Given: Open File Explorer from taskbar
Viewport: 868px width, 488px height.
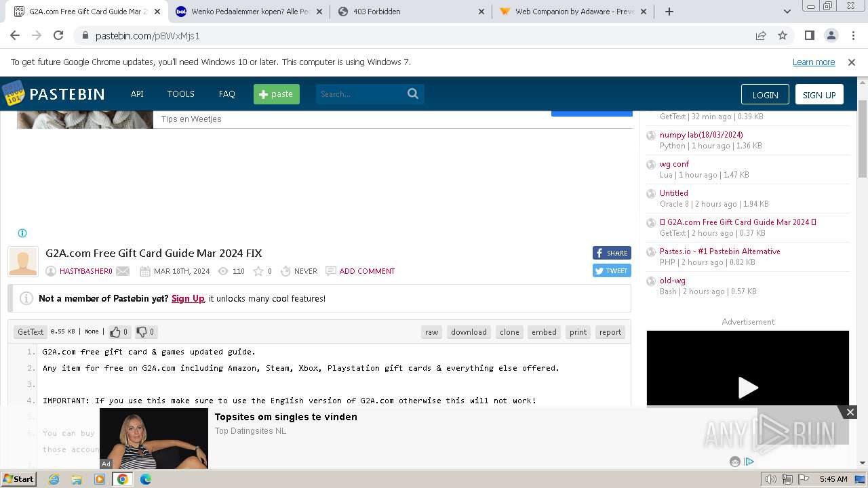Looking at the screenshot, I should coord(77,479).
